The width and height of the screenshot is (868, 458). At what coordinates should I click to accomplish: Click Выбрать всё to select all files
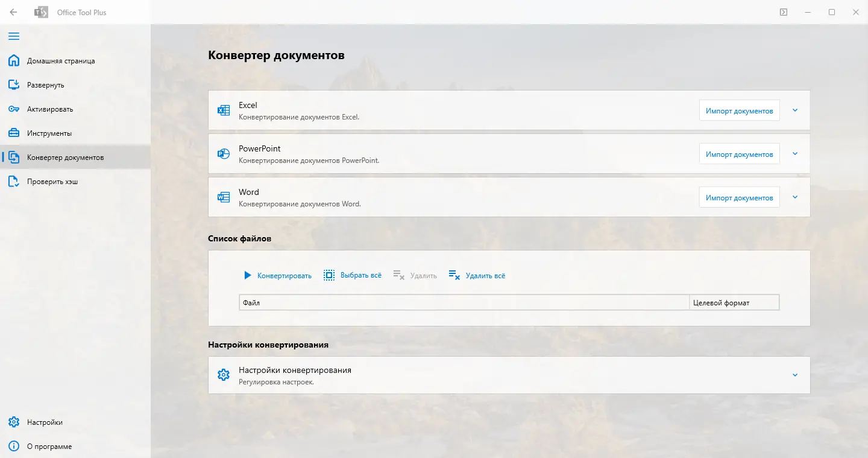click(353, 275)
